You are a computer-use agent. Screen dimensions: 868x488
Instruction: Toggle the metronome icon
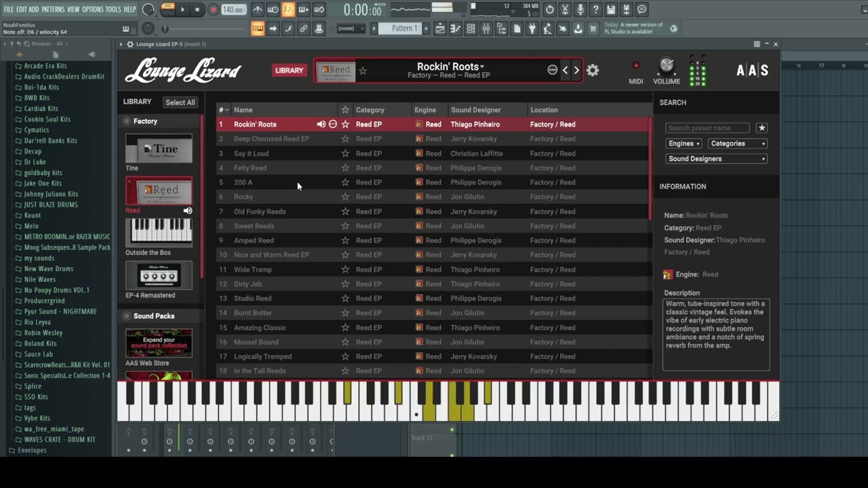tap(258, 9)
